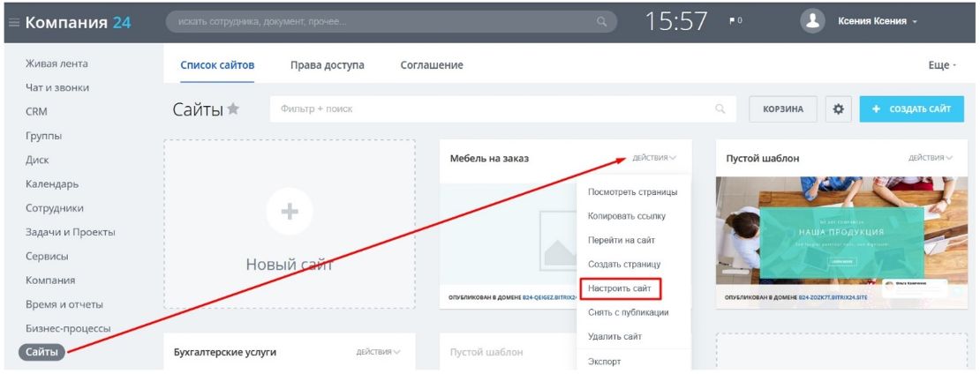Mark Сайты page as favorite star

pos(233,108)
